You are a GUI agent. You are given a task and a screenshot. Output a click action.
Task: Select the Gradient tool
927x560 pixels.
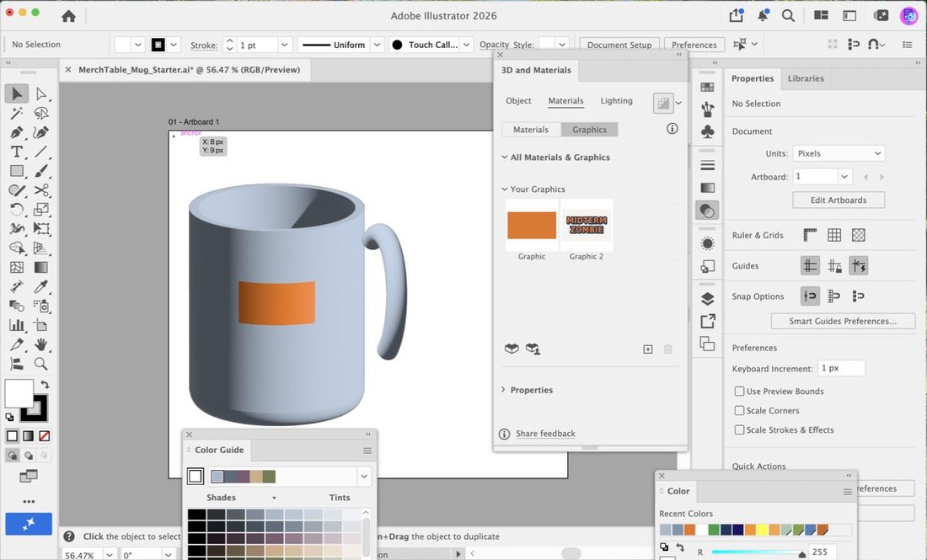(x=40, y=267)
